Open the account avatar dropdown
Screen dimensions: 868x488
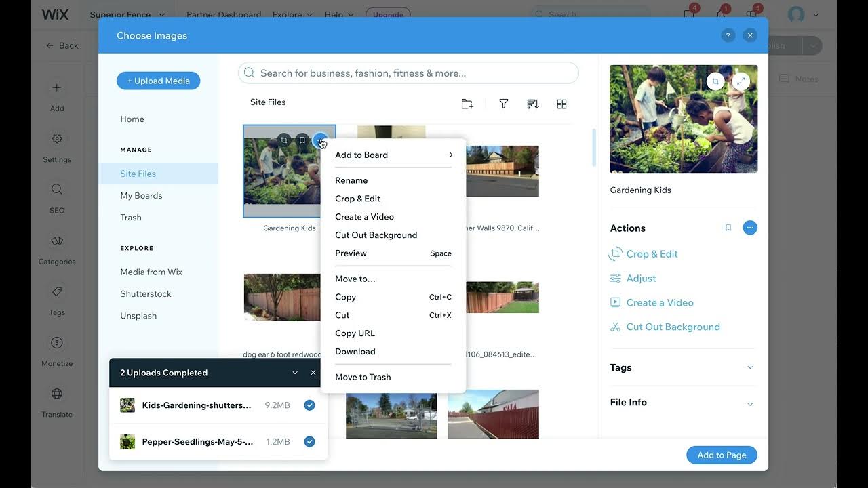pos(804,14)
